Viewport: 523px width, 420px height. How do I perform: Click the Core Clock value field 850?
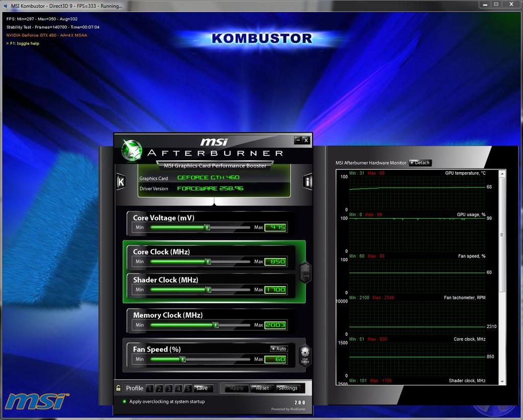(x=275, y=262)
